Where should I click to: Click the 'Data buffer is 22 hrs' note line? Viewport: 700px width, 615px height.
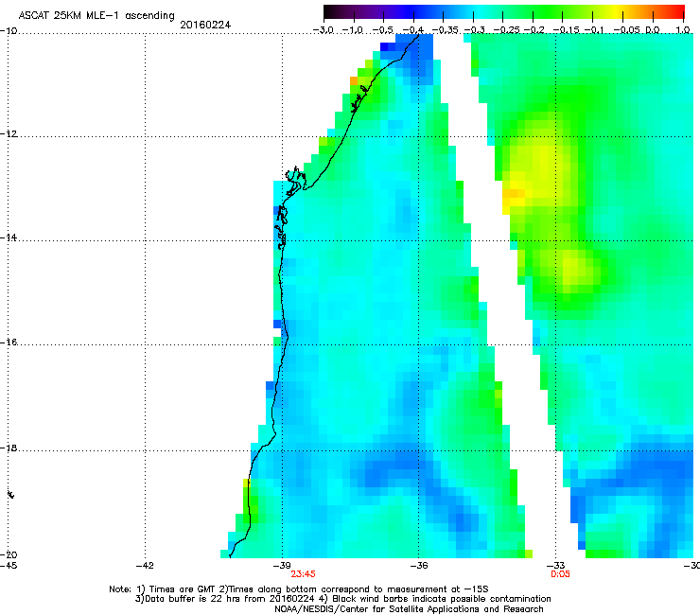click(x=342, y=599)
